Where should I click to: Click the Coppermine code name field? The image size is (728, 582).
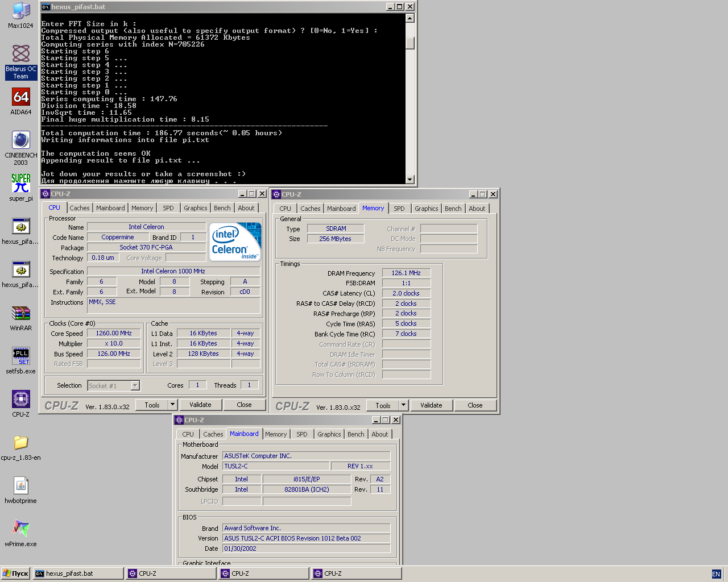tap(118, 237)
